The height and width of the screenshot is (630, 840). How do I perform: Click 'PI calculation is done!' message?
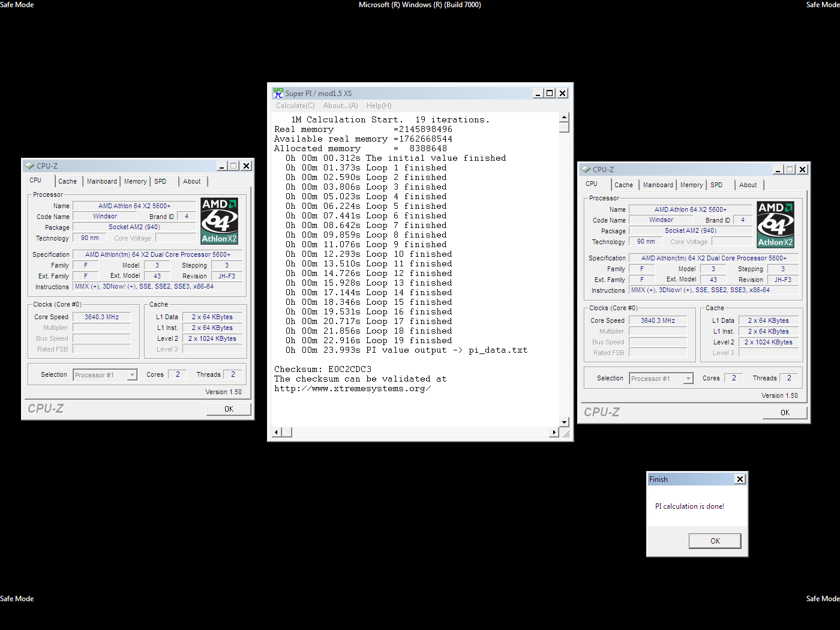click(689, 506)
